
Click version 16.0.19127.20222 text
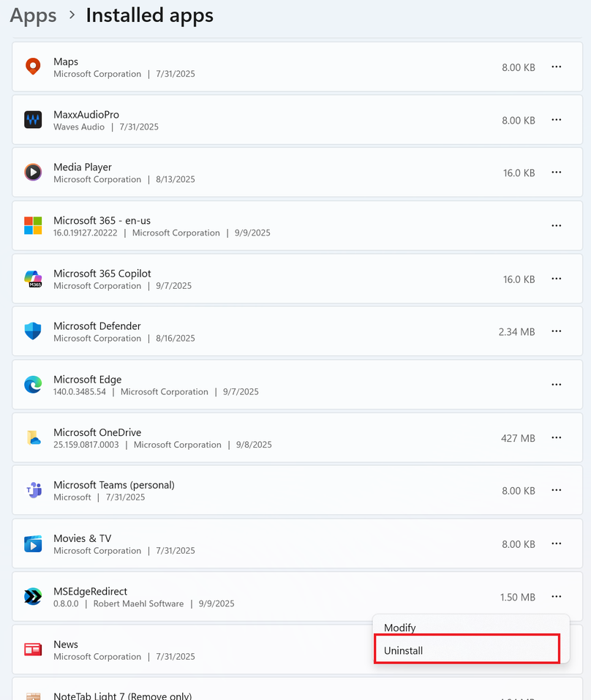(x=86, y=233)
